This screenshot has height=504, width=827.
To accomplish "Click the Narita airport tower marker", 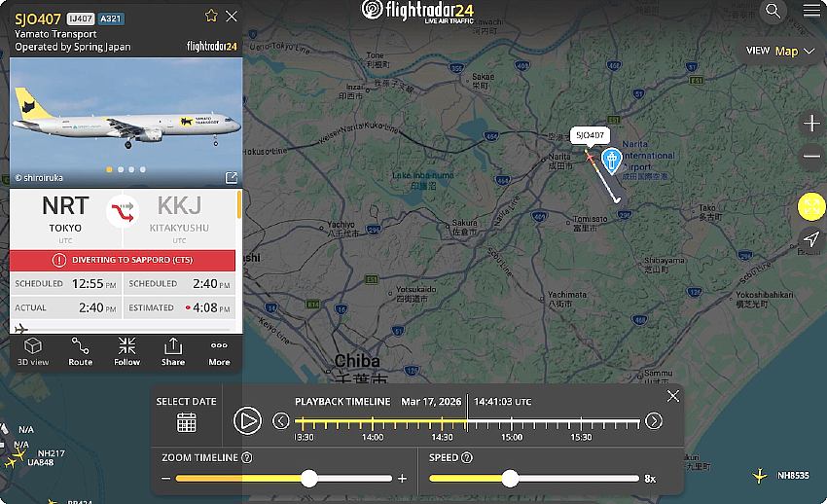I will pyautogui.click(x=611, y=161).
